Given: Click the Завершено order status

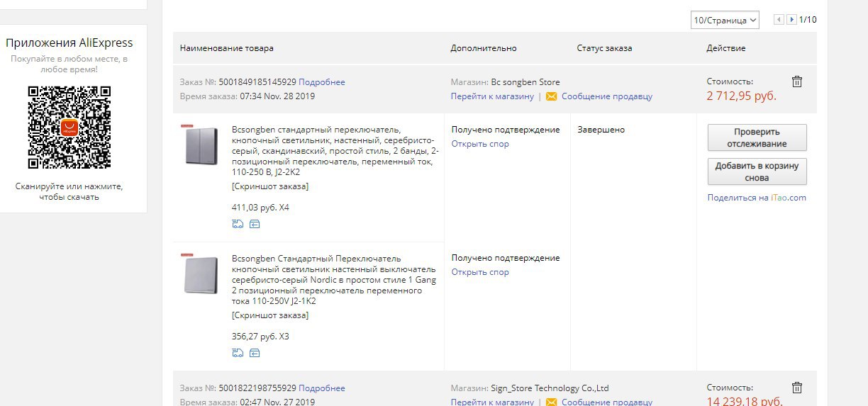Looking at the screenshot, I should 601,130.
